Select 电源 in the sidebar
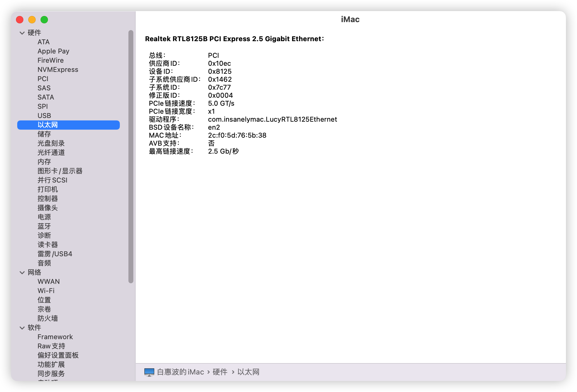Image resolution: width=577 pixels, height=392 pixels. point(44,217)
